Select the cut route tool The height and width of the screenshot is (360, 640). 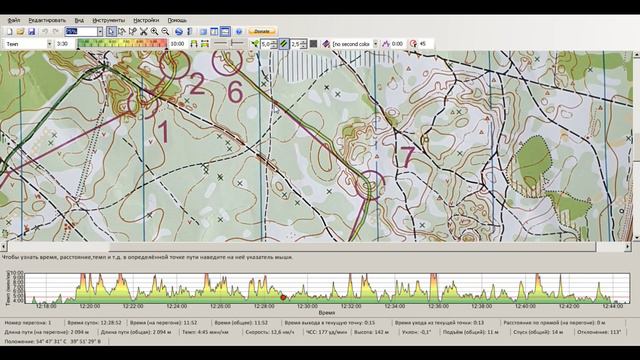click(133, 31)
